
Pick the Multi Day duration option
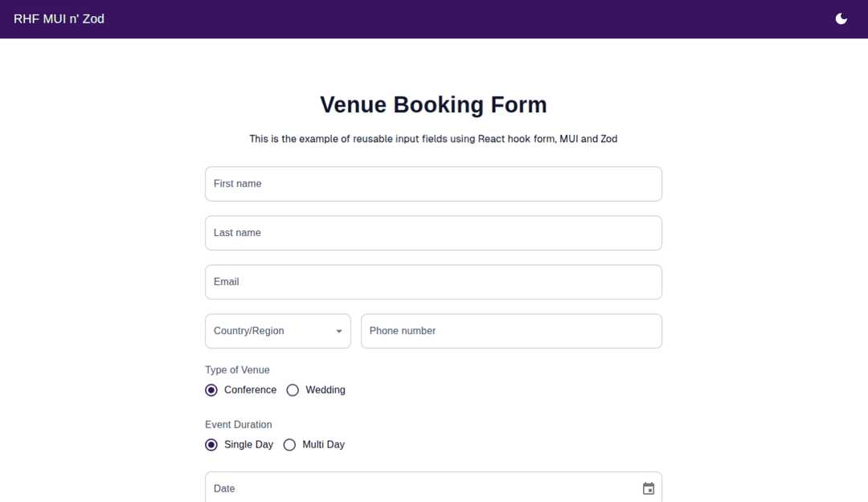(x=289, y=445)
